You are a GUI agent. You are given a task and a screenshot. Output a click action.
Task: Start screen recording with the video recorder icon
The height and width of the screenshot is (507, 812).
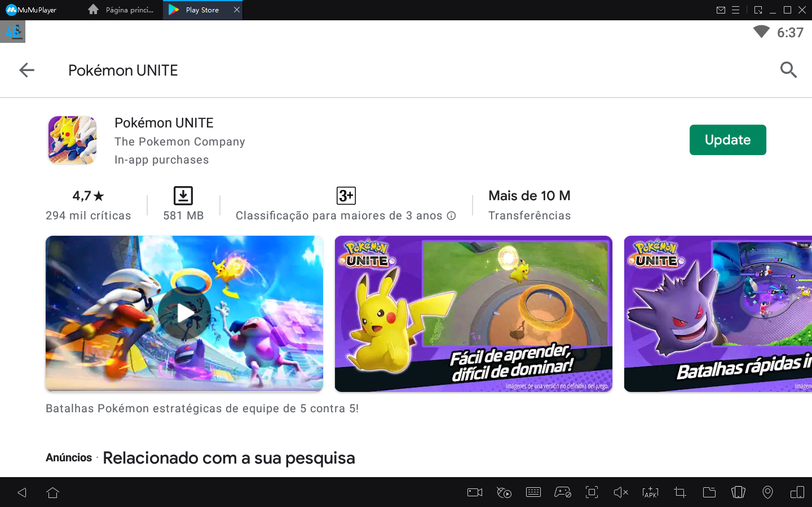tap(474, 492)
